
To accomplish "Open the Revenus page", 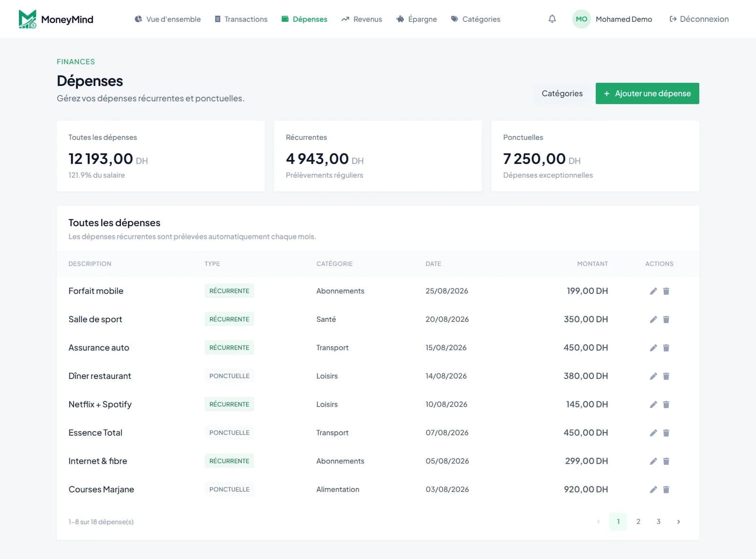I will [361, 19].
